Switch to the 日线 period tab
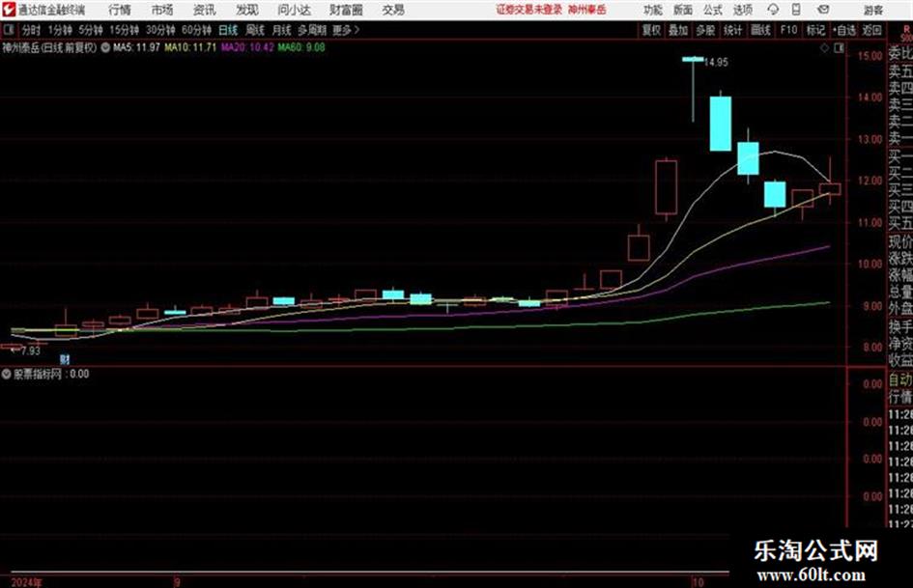This screenshot has height=588, width=913. point(228,30)
